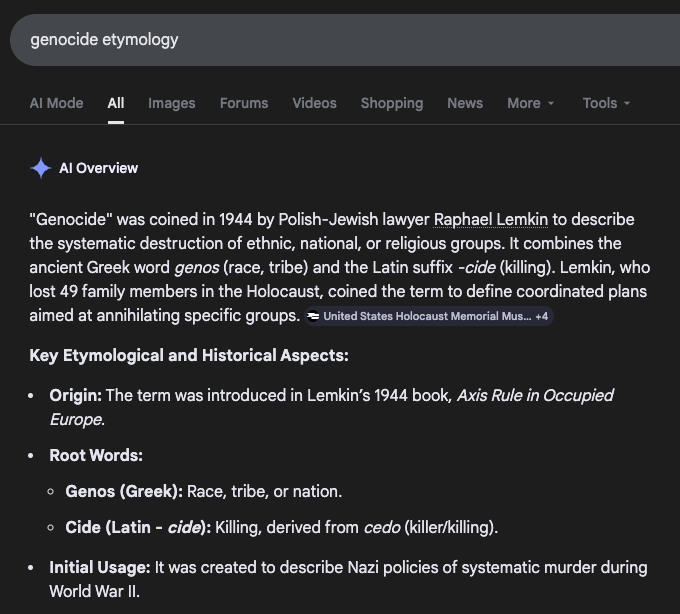Open United States Holocaust Memorial Museum source chip
This screenshot has height=614, width=680.
click(425, 316)
